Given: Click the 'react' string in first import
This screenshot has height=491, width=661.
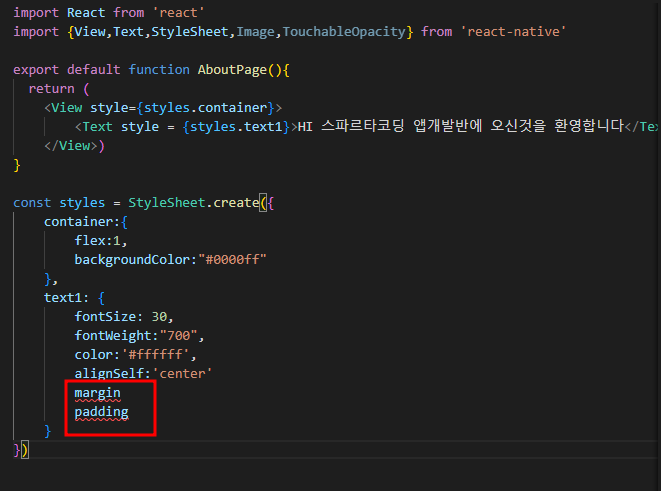Looking at the screenshot, I should [178, 13].
